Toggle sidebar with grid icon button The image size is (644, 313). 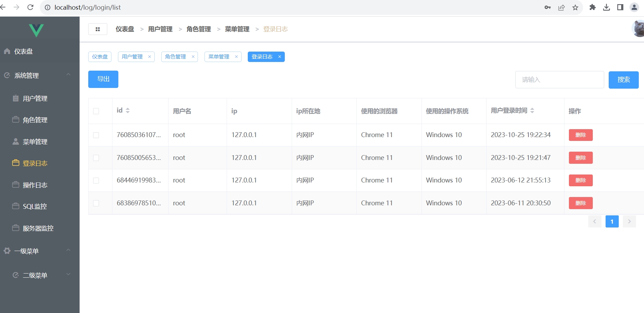tap(98, 29)
